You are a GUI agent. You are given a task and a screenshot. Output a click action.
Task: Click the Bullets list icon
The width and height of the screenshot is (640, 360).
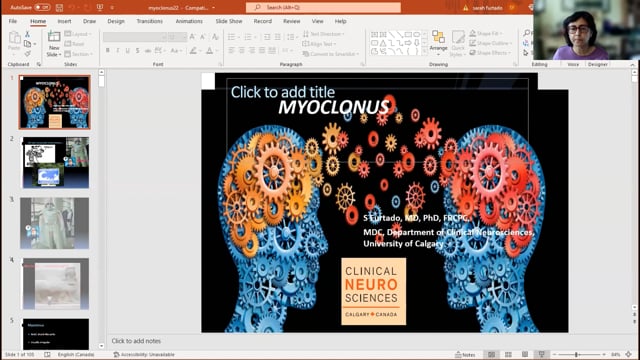[231, 37]
